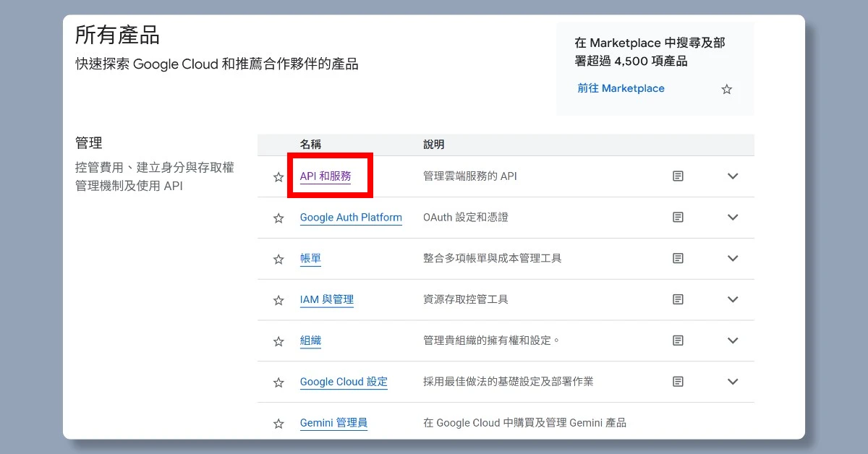
Task: Click the Marketplace 4,500 項產品 card text
Action: [650, 52]
